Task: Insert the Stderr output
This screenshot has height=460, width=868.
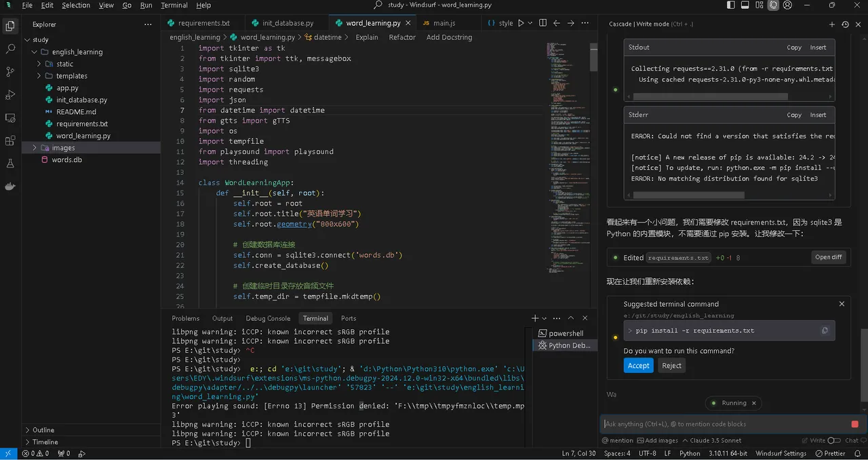Action: click(x=818, y=115)
